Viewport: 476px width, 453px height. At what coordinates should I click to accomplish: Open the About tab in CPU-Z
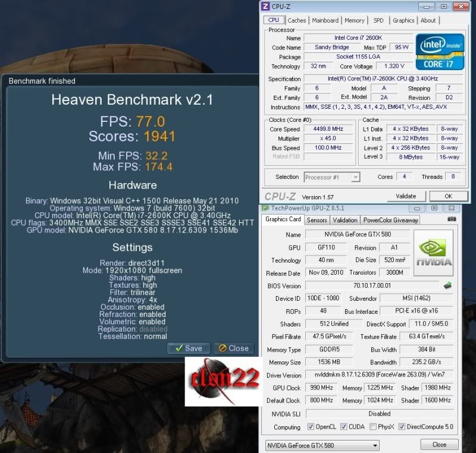(428, 20)
